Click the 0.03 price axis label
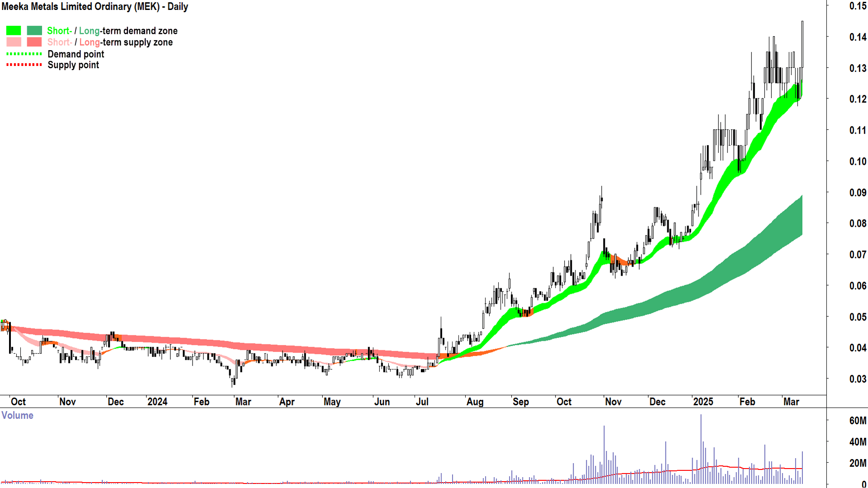868x488 pixels. point(857,379)
